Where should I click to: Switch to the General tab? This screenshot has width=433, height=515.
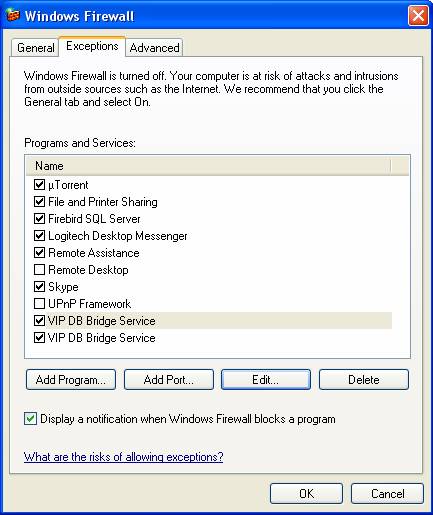tap(35, 48)
